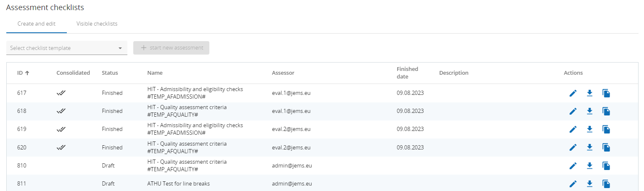
Task: Switch to Visible checklists tab
Action: (97, 24)
